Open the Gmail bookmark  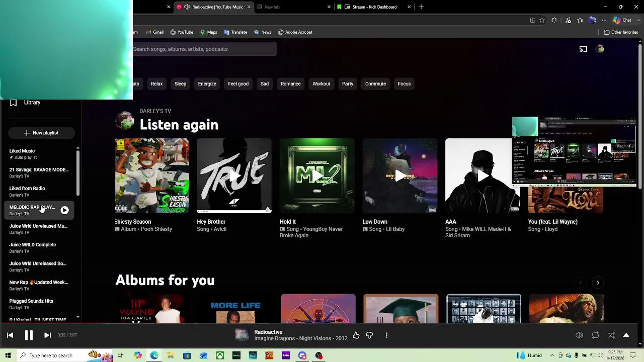click(x=154, y=32)
